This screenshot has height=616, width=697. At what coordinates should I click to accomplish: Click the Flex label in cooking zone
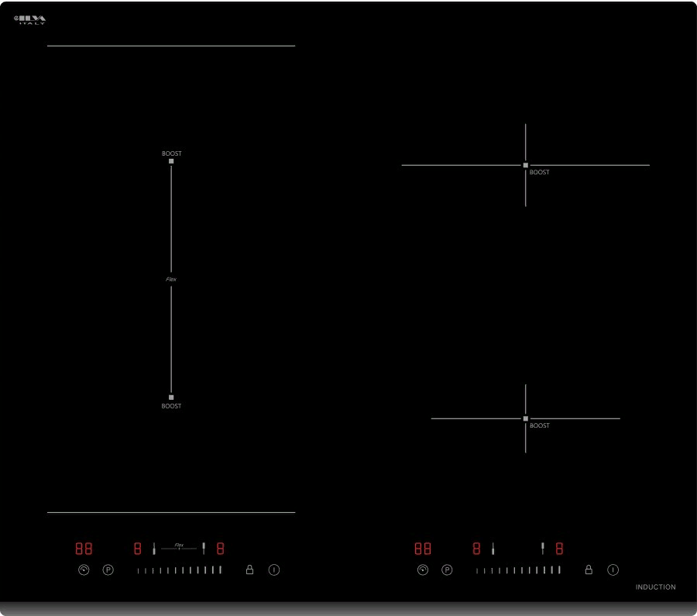[171, 279]
